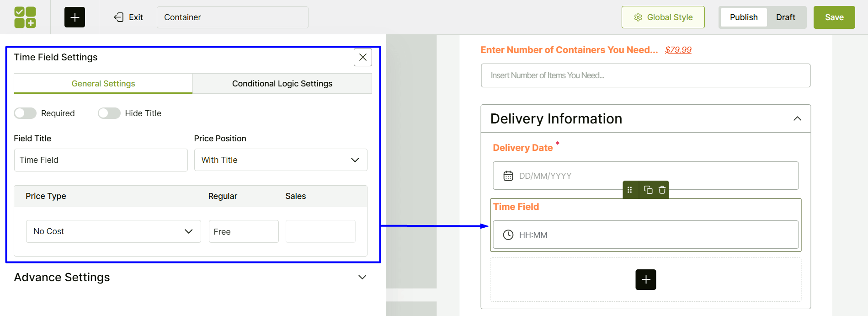Click the Save button

(834, 17)
